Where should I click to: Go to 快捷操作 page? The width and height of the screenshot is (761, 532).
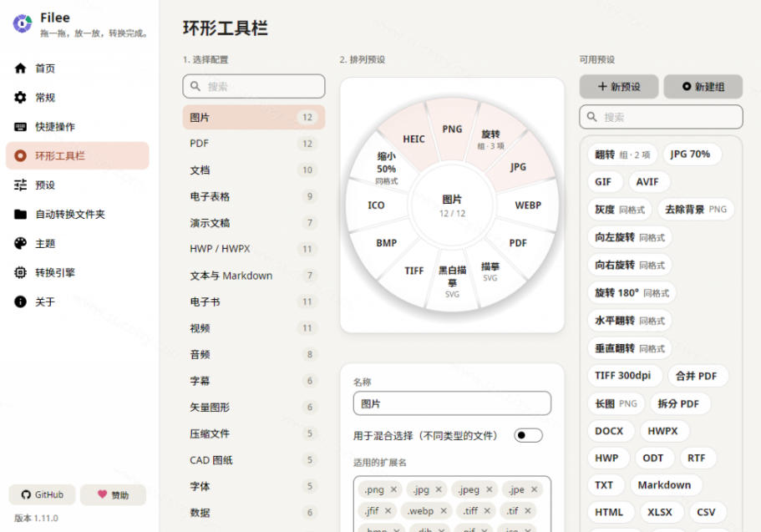tap(78, 127)
